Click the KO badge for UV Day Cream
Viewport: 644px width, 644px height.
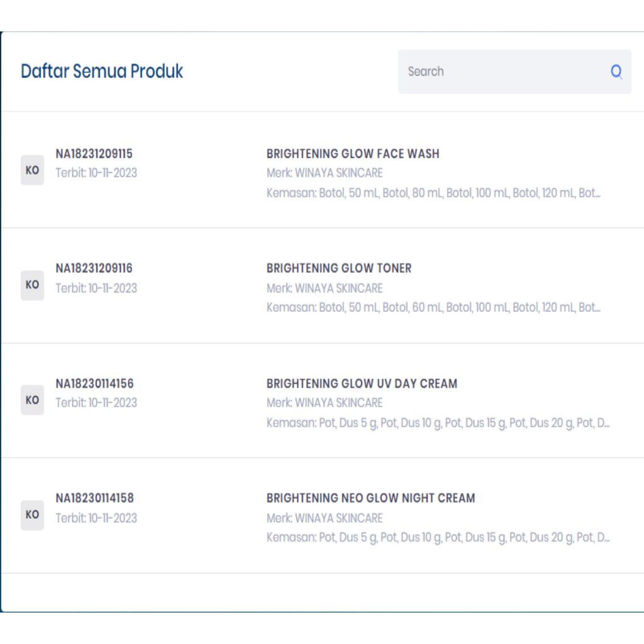click(32, 400)
